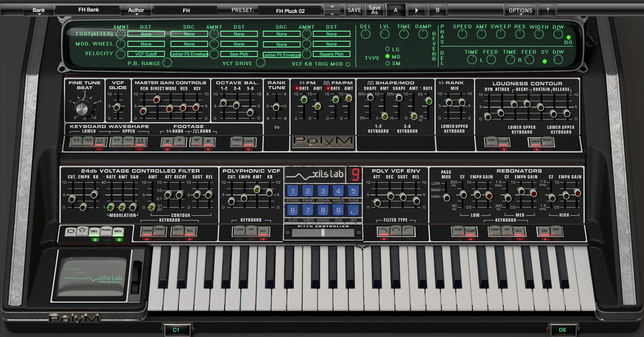
Task: Open Velocity first destination VCF Cutoff dropdown
Action: click(146, 54)
